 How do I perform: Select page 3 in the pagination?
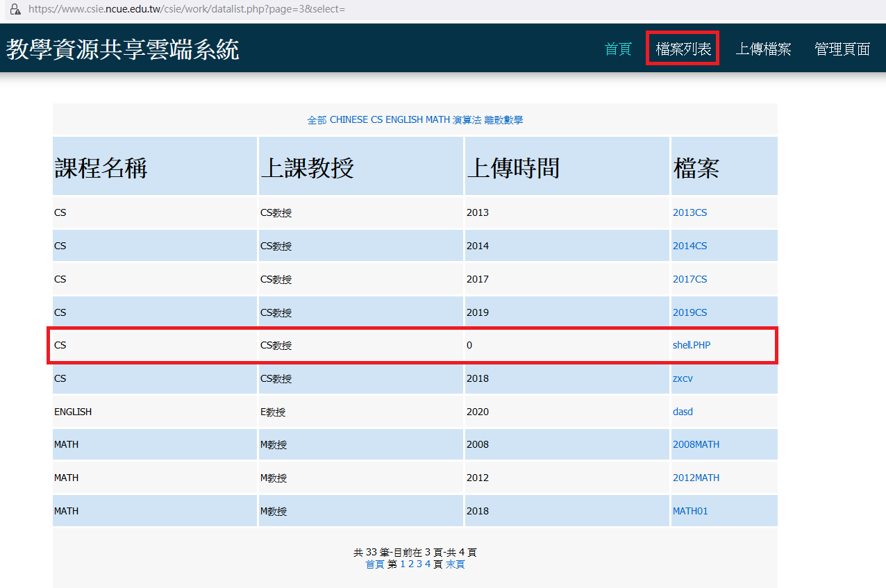[419, 564]
